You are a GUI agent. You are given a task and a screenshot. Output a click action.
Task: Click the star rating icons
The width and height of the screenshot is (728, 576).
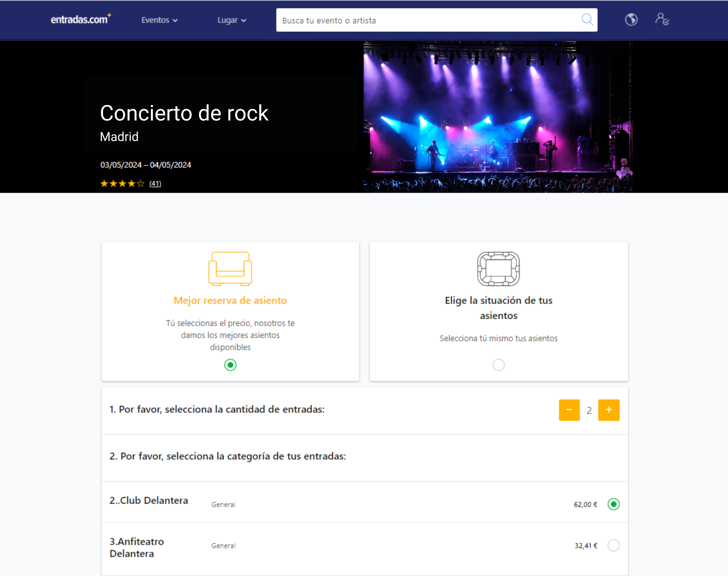coord(122,183)
